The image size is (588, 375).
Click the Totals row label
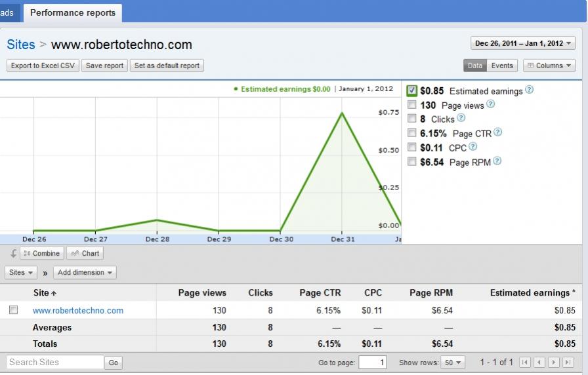coord(45,344)
